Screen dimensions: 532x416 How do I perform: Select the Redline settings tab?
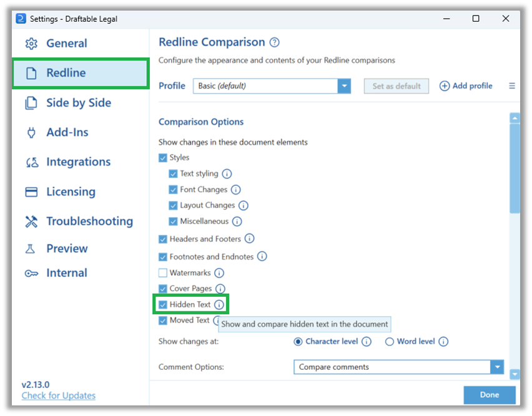[x=81, y=73]
